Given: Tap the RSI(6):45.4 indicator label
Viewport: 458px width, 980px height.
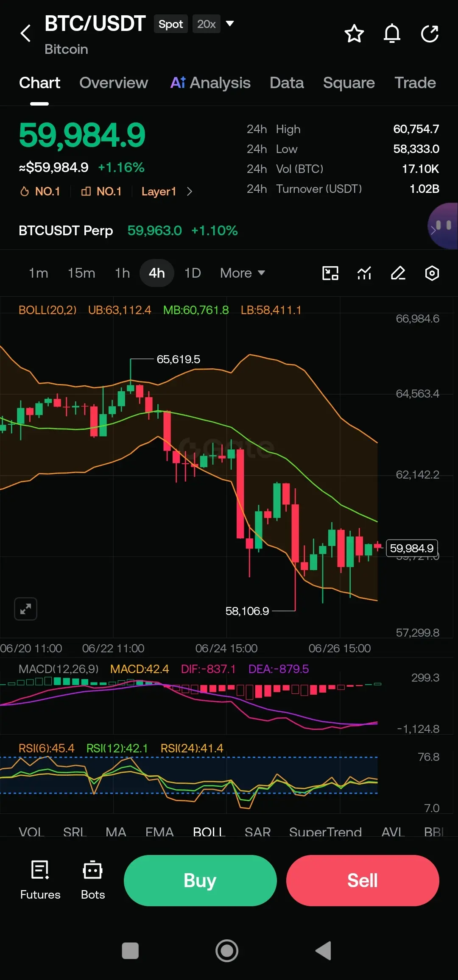Looking at the screenshot, I should point(47,748).
